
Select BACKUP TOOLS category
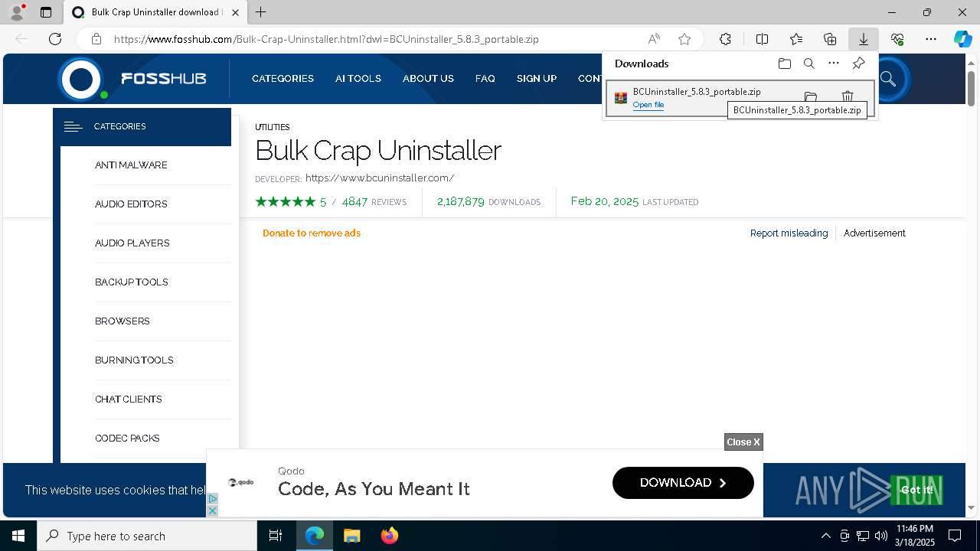[132, 282]
